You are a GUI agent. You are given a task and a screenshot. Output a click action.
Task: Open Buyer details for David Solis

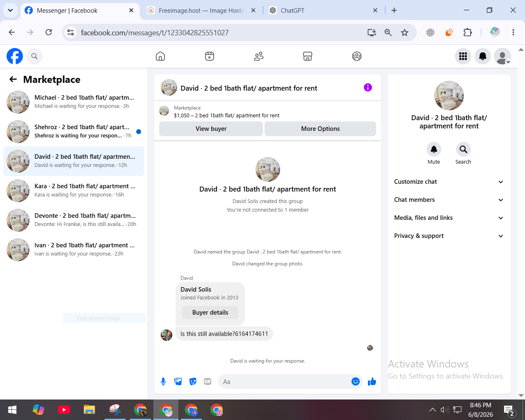tap(210, 313)
